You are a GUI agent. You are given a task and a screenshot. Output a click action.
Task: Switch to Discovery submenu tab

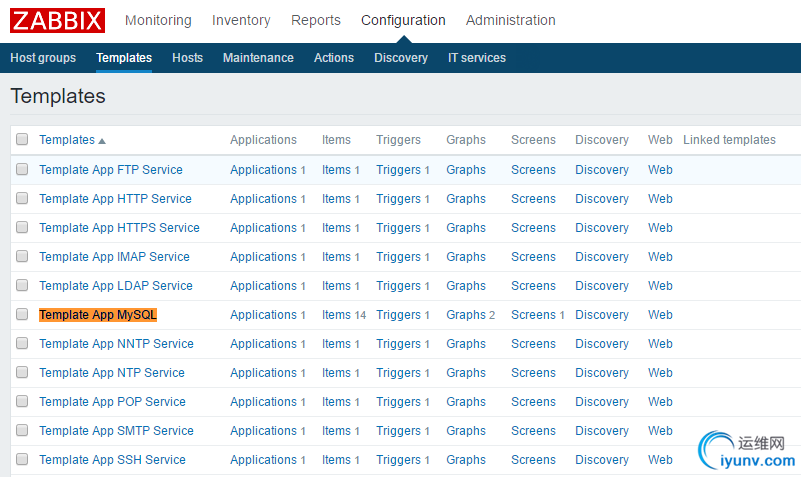401,58
